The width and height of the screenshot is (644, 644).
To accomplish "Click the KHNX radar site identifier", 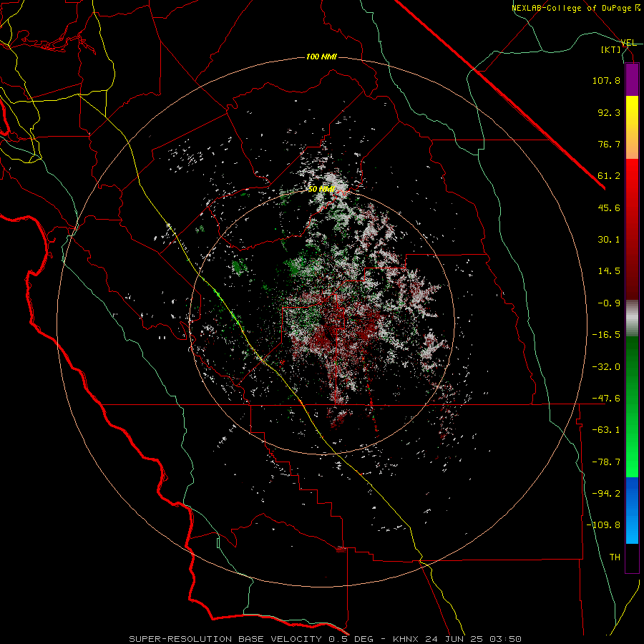I will 406,639.
